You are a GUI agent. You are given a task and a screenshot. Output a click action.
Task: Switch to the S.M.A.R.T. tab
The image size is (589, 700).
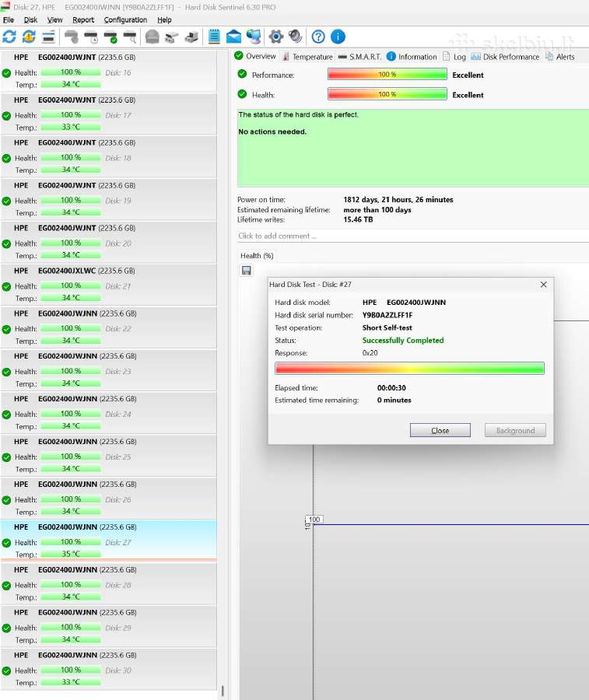pyautogui.click(x=360, y=57)
